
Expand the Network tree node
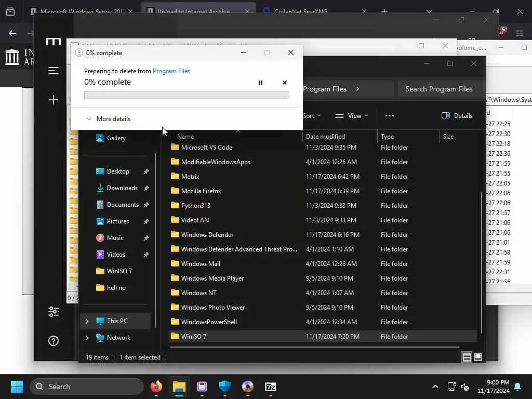click(x=87, y=338)
